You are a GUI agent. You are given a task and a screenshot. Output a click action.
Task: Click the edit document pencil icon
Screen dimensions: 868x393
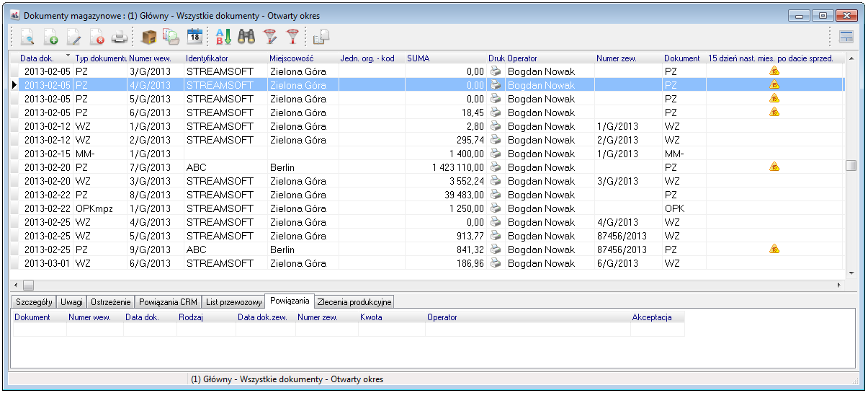point(73,37)
